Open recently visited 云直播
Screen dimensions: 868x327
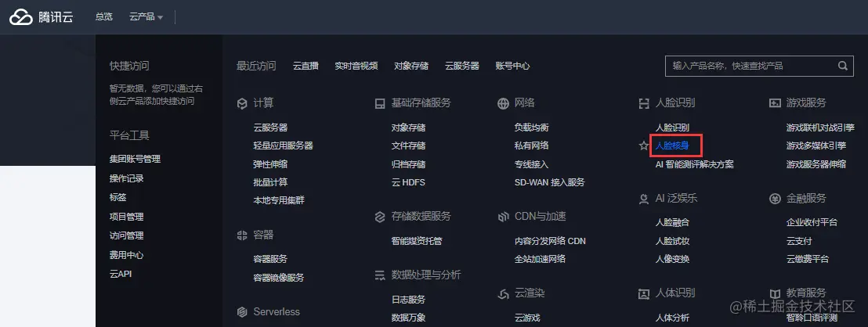click(x=306, y=66)
